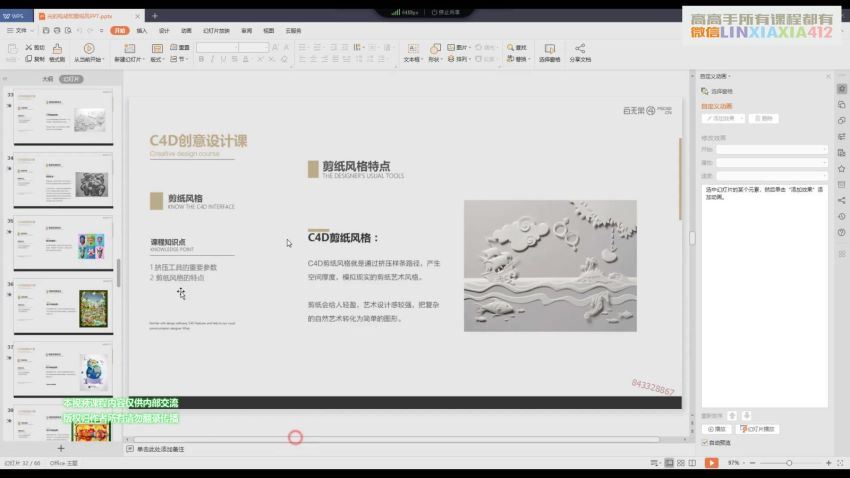Click the 添加效果 (Add Effect) button
This screenshot has width=850, height=478.
[723, 118]
